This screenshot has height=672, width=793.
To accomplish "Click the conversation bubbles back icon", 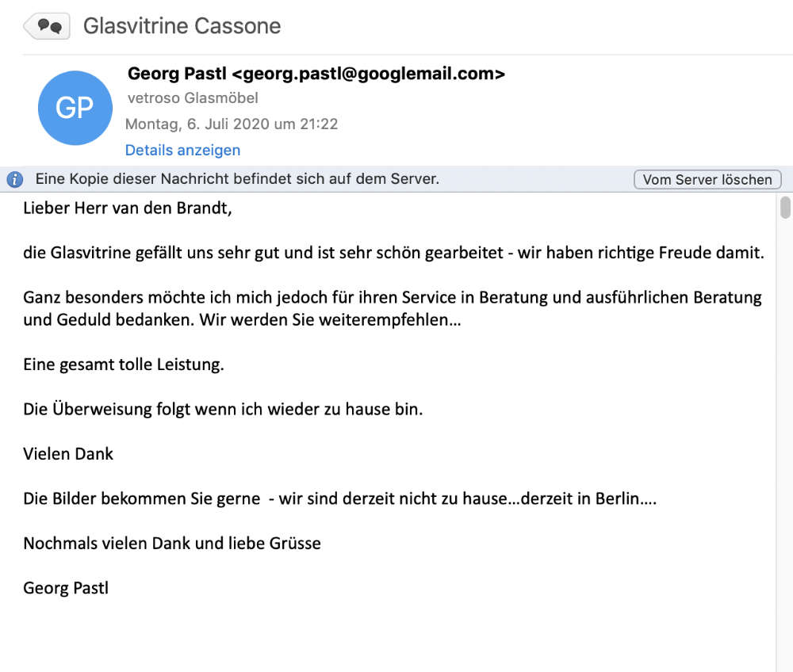I will tap(47, 26).
